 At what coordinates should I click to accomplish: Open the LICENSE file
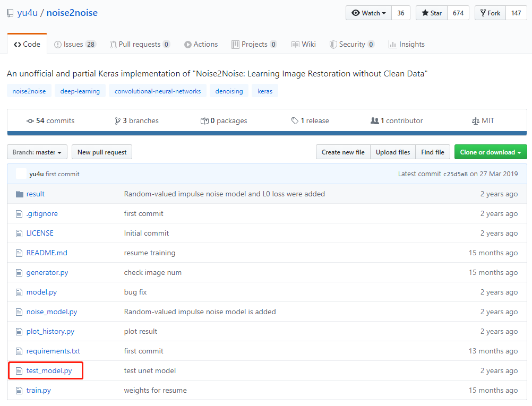click(x=40, y=234)
